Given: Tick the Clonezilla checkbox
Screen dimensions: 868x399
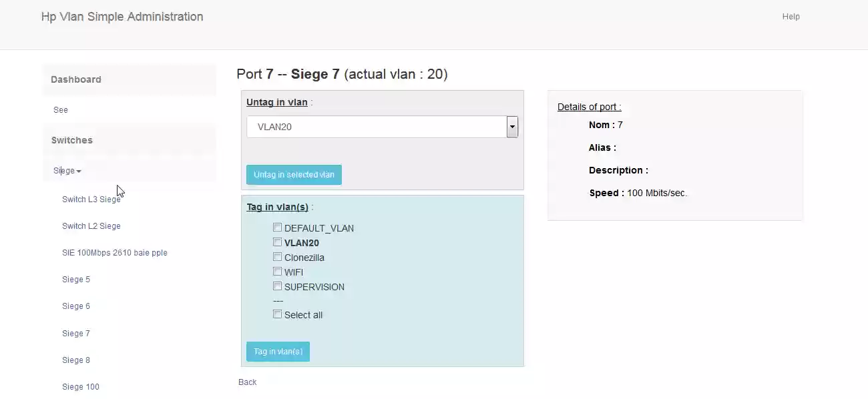Looking at the screenshot, I should [x=277, y=257].
